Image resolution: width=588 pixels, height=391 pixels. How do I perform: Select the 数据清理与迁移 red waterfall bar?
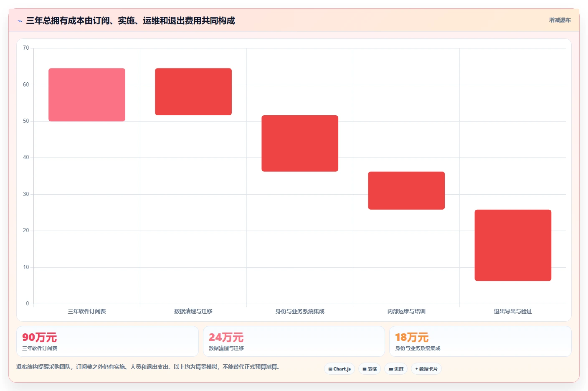(x=193, y=92)
